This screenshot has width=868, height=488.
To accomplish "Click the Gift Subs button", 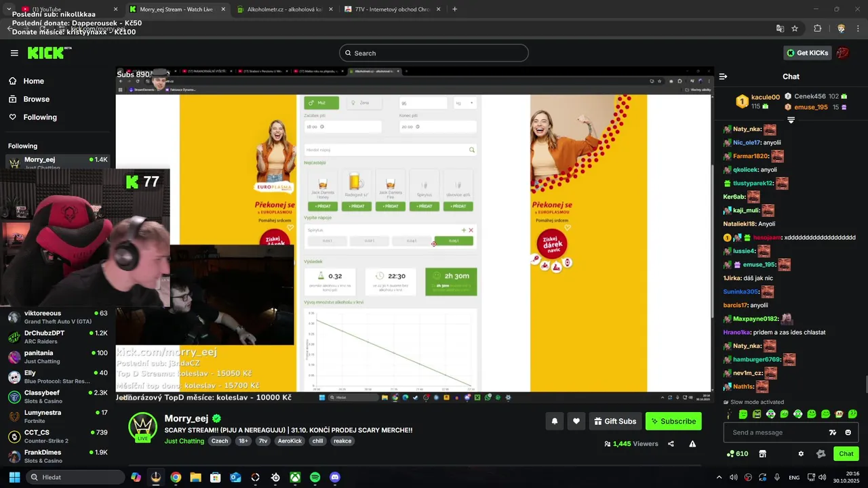I will (x=615, y=421).
